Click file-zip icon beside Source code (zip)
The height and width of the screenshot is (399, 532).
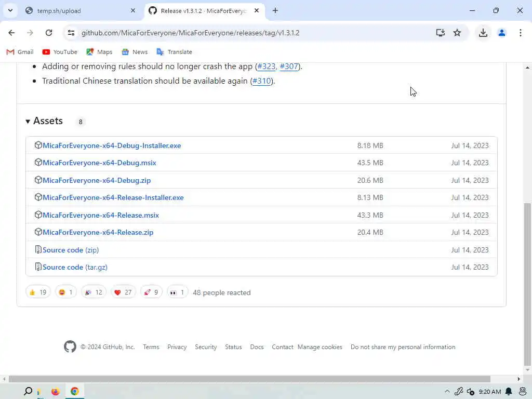38,250
